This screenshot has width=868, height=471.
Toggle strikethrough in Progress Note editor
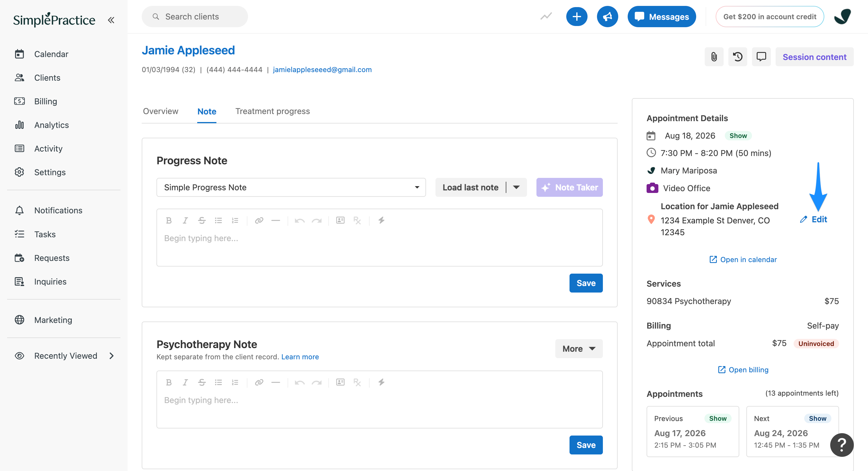(x=202, y=220)
